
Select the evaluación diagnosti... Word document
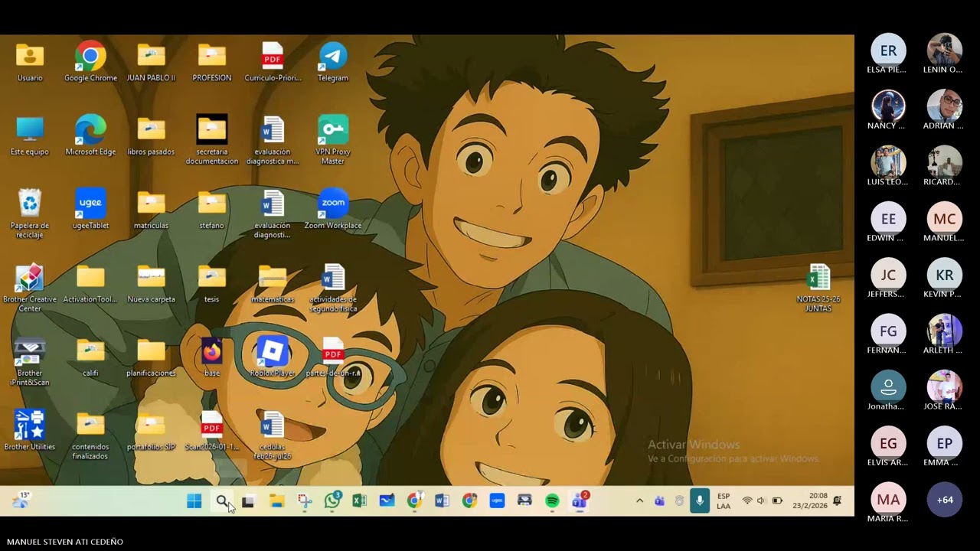[x=273, y=214]
